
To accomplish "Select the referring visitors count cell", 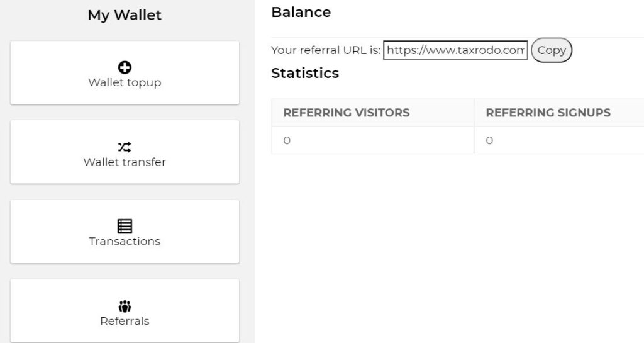I will click(x=372, y=140).
